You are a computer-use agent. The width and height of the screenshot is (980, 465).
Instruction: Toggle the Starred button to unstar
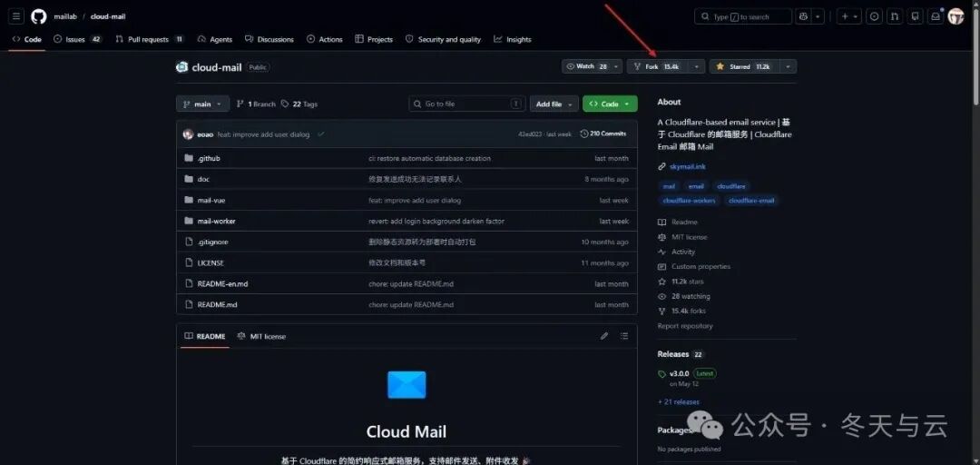[743, 66]
